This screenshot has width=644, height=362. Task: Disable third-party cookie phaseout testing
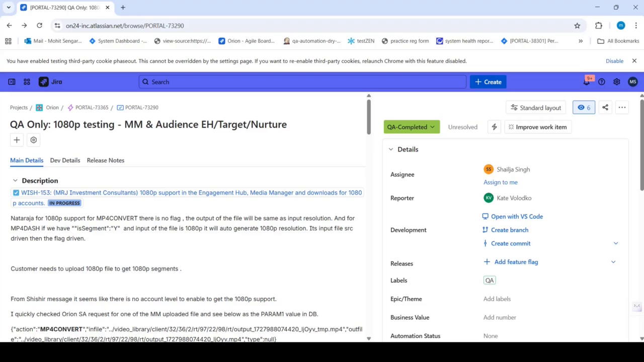pos(614,61)
